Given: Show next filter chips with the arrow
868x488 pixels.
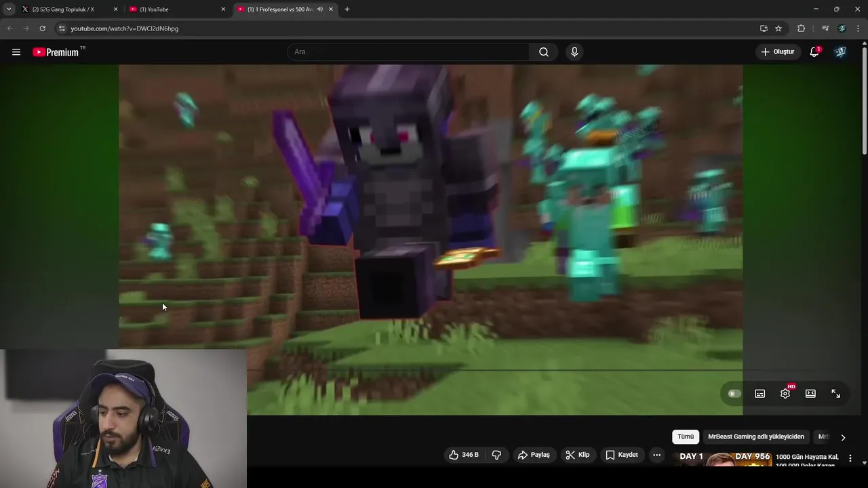Looking at the screenshot, I should tap(843, 437).
